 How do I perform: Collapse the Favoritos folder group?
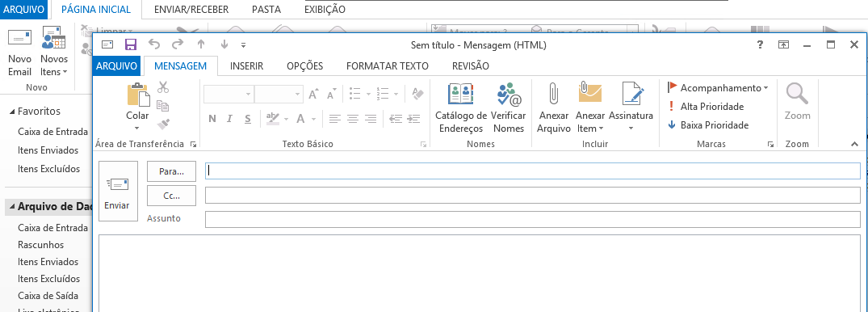(12, 112)
